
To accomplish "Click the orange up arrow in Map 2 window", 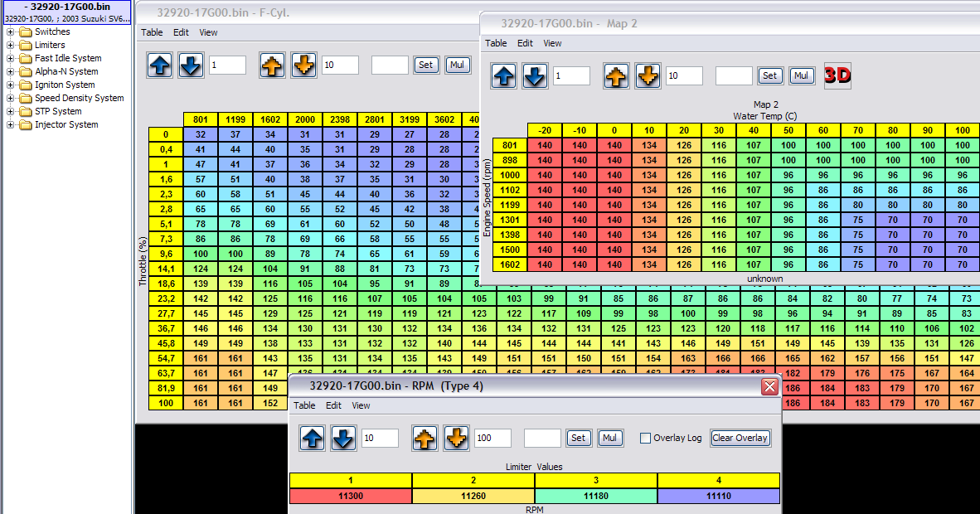I will coord(617,76).
